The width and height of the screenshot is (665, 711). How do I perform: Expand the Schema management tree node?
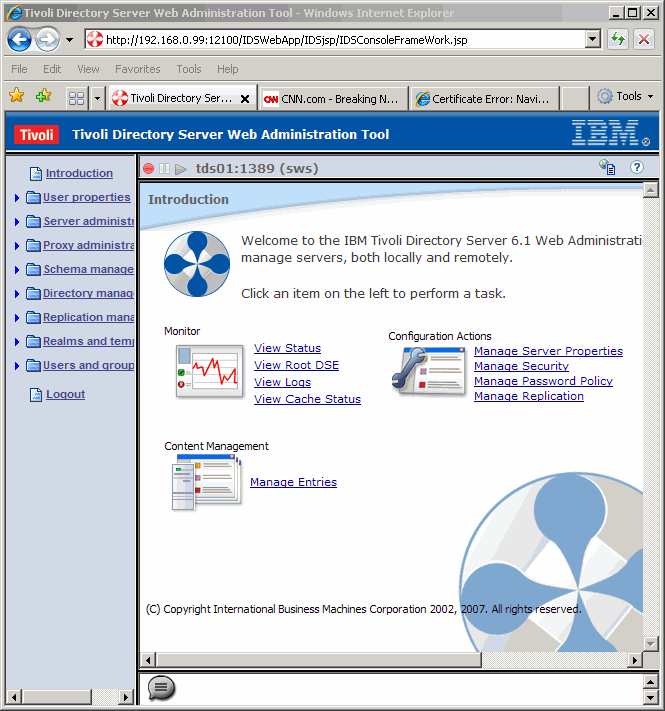click(17, 270)
